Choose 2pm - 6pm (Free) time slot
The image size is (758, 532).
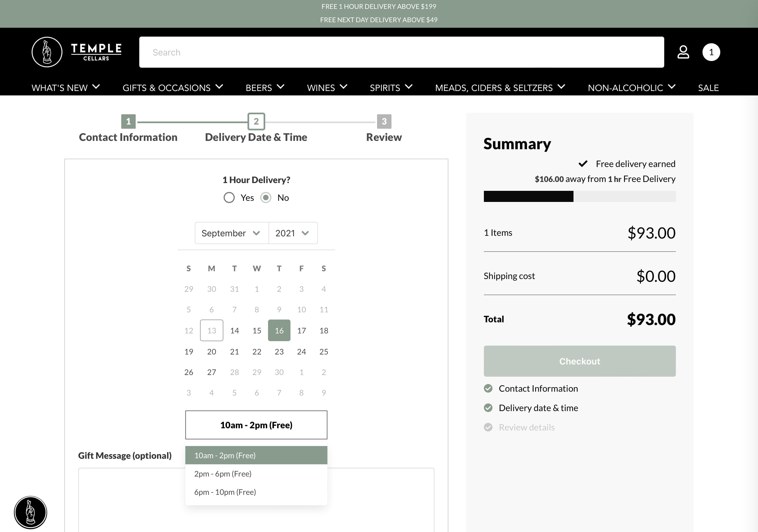pos(223,474)
